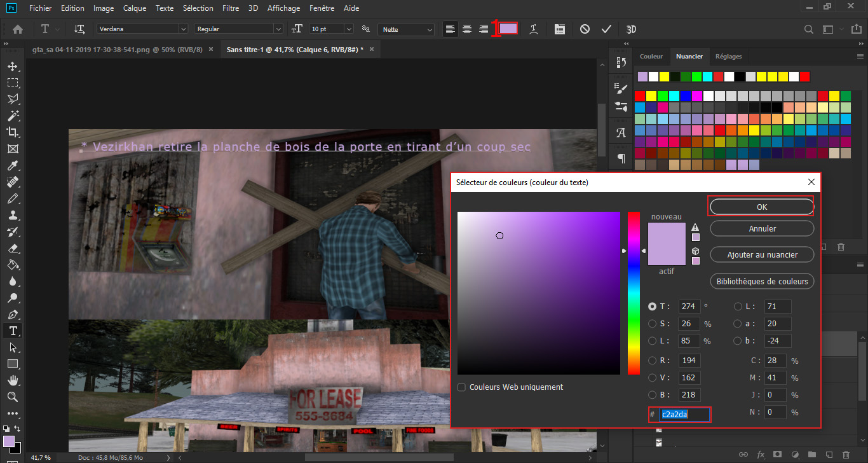Select the History Brush tool
This screenshot has width=868, height=463.
pyautogui.click(x=12, y=231)
